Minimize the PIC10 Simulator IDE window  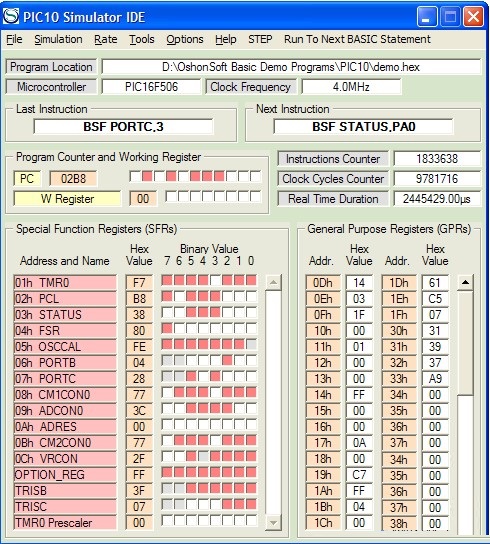[x=427, y=16]
